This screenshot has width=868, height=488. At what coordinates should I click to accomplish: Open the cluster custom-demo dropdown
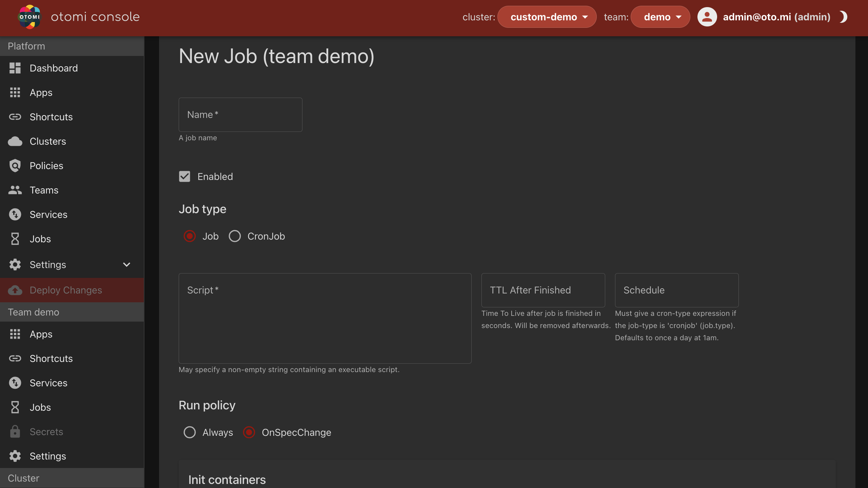click(x=547, y=17)
